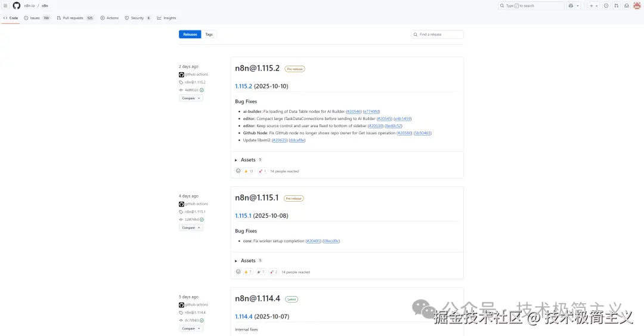The height and width of the screenshot is (336, 644).
Task: Open pull request #20635 link
Action: (279, 140)
